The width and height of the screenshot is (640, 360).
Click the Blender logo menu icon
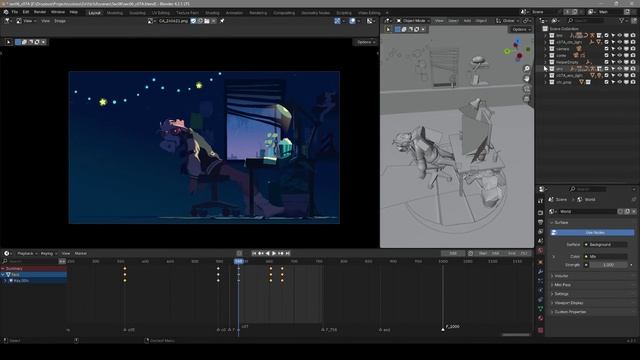[x=6, y=12]
